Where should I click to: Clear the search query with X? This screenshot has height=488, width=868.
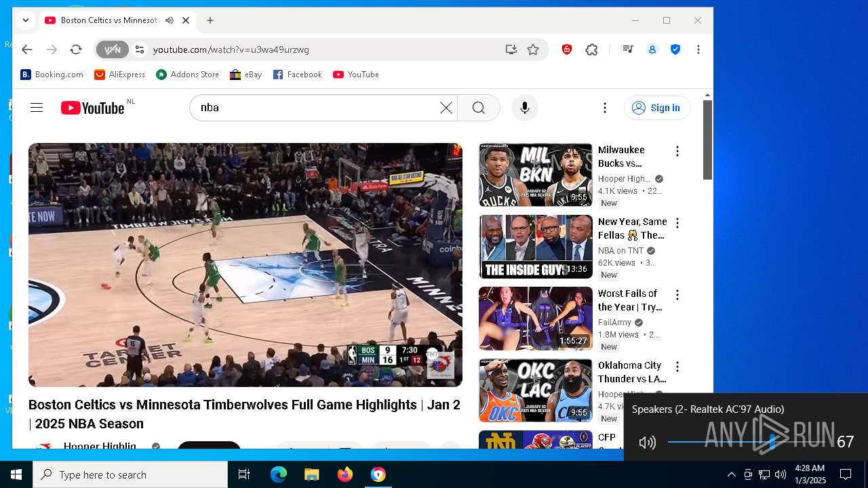[446, 108]
